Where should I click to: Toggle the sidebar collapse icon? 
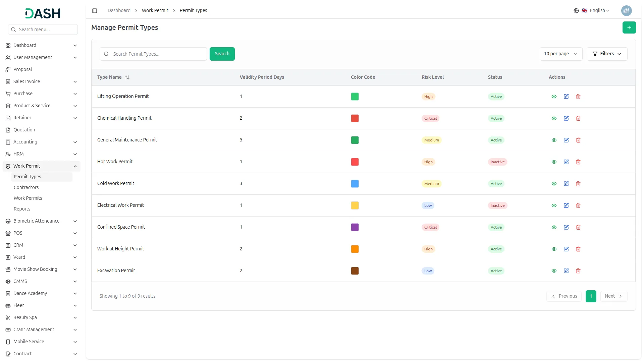point(95,11)
